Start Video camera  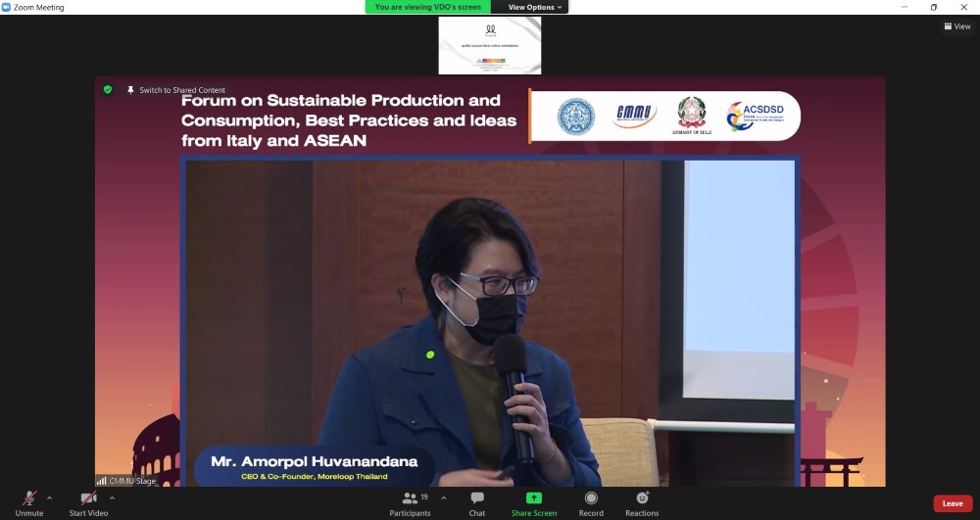88,503
